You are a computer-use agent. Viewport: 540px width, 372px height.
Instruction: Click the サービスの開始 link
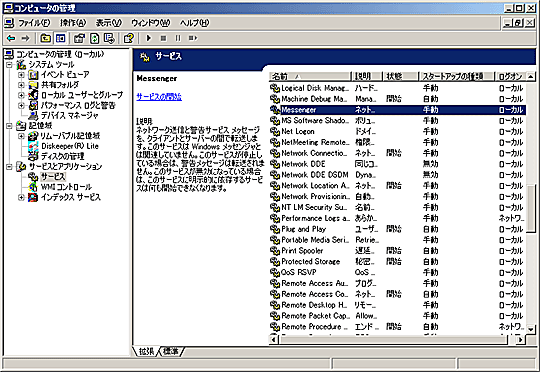point(159,97)
